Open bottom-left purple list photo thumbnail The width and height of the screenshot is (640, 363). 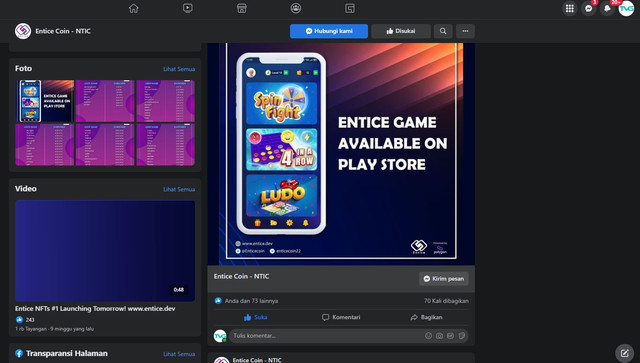click(45, 145)
